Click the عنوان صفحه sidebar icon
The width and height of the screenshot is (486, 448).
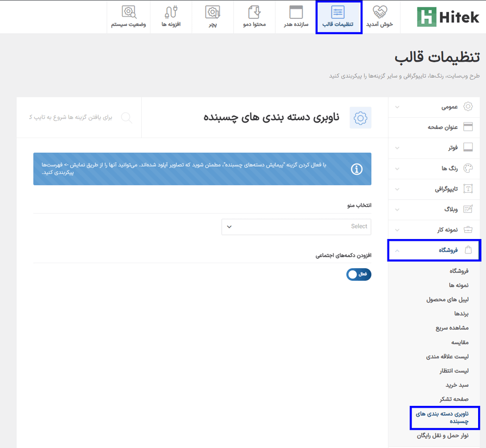467,126
